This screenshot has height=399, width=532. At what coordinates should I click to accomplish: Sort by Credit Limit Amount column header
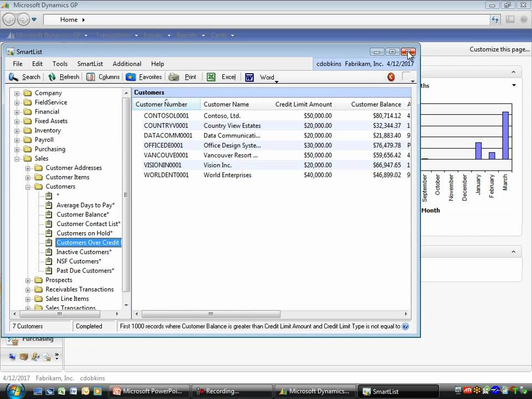(x=299, y=105)
